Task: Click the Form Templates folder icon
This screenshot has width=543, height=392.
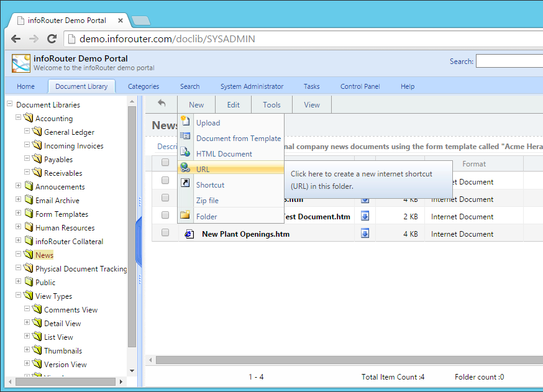Action: [x=29, y=213]
